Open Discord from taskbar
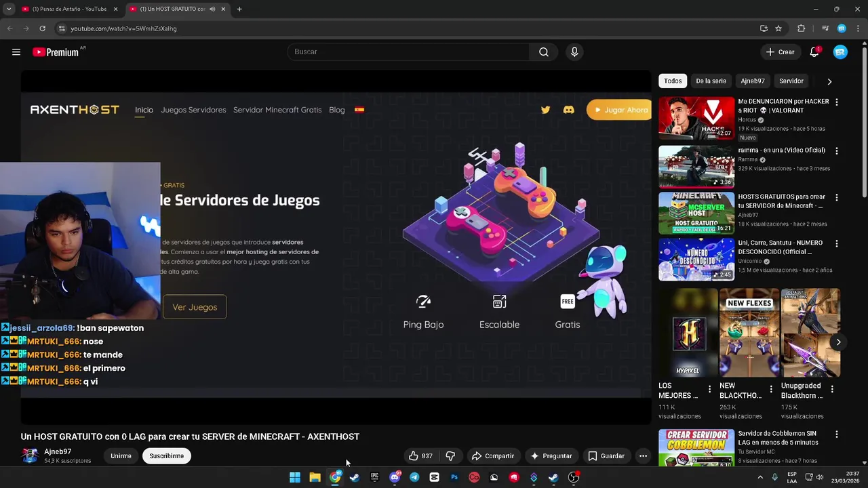868x488 pixels. coord(395,477)
